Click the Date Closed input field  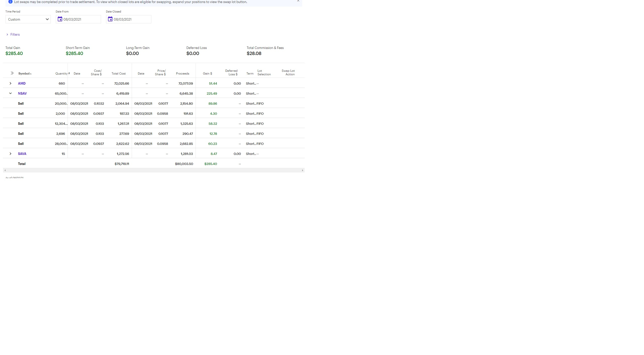(131, 19)
